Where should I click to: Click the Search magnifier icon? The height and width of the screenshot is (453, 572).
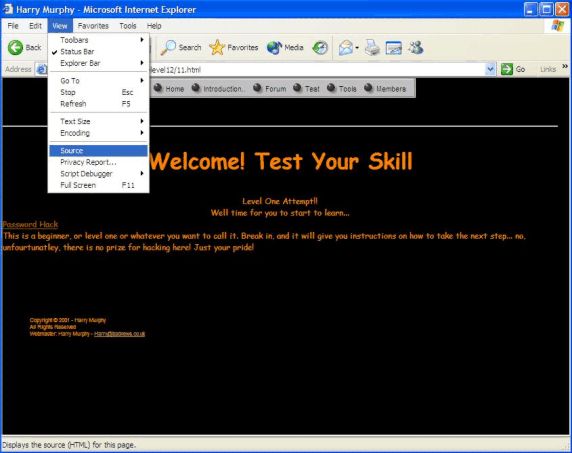click(x=168, y=47)
